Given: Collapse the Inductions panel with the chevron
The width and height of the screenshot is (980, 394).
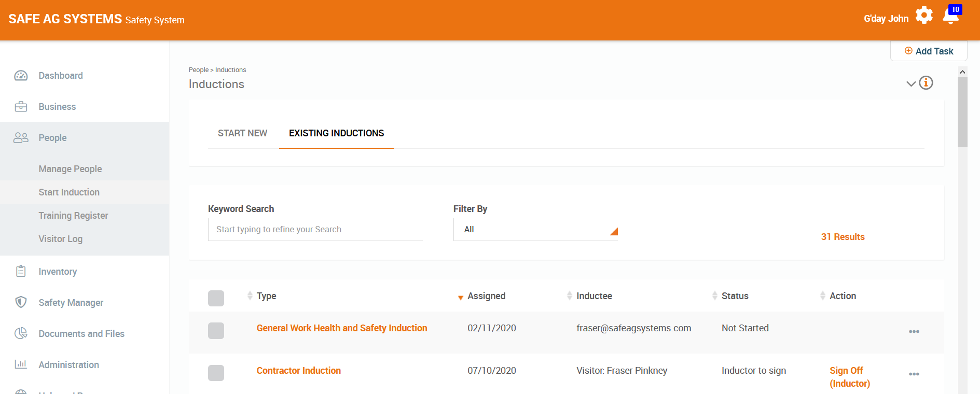Looking at the screenshot, I should click(911, 83).
